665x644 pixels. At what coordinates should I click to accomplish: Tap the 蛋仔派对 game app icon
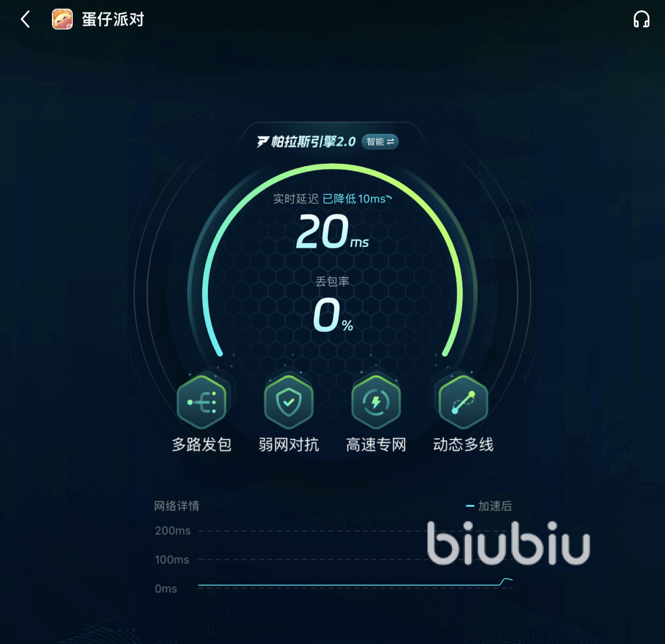point(62,19)
